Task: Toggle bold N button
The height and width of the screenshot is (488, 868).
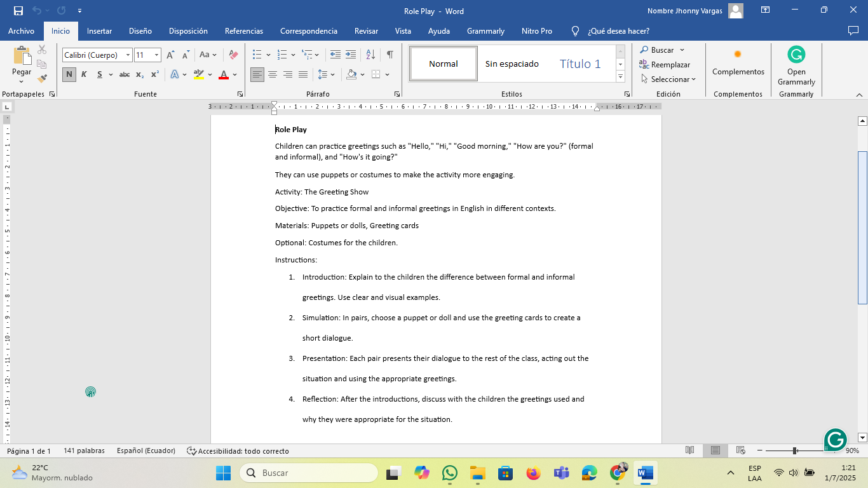Action: pyautogui.click(x=69, y=75)
